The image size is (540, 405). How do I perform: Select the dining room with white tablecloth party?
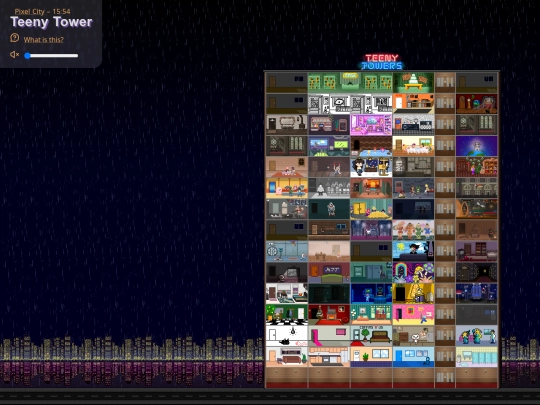coord(413,146)
